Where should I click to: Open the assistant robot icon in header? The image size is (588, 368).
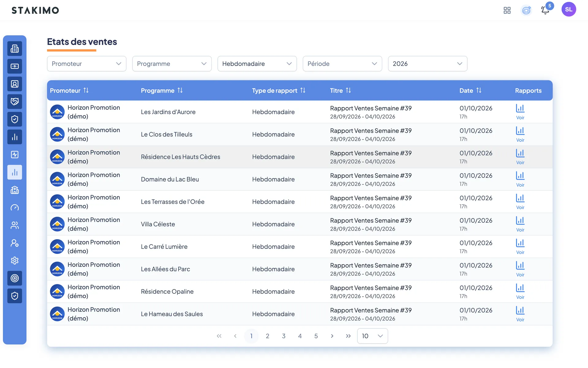[526, 10]
